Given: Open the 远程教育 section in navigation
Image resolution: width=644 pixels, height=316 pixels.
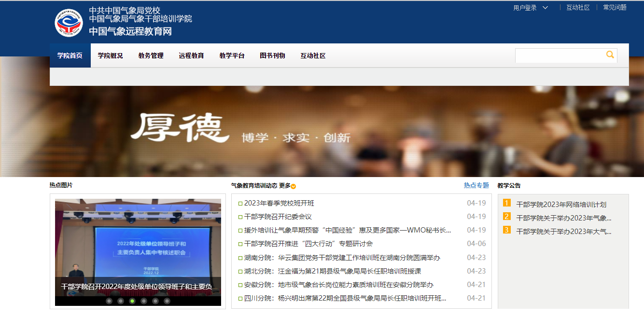Looking at the screenshot, I should 191,55.
